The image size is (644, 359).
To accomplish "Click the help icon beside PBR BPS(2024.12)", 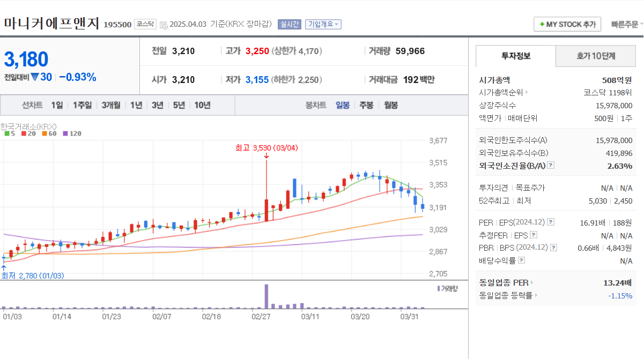I will pyautogui.click(x=554, y=248).
